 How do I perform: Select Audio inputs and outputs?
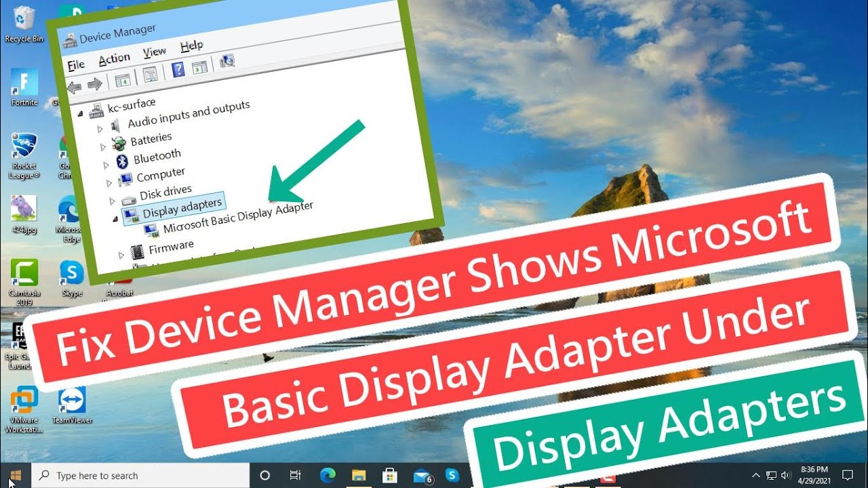coord(189,115)
